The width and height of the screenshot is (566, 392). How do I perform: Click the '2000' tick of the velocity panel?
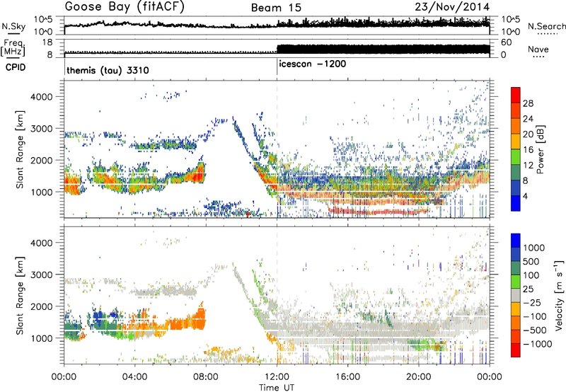(41, 306)
